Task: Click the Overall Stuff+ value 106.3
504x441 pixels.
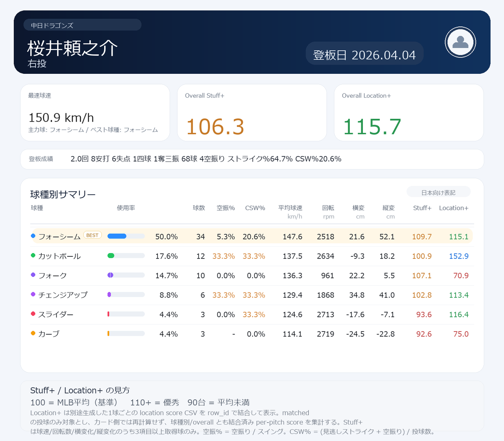Action: coord(215,126)
